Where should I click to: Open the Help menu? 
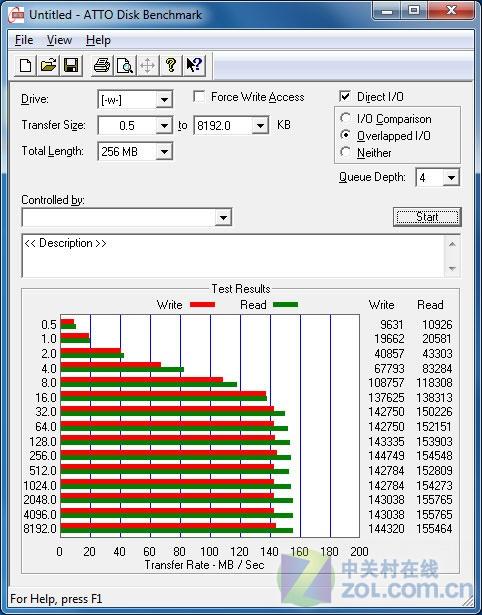pyautogui.click(x=98, y=40)
